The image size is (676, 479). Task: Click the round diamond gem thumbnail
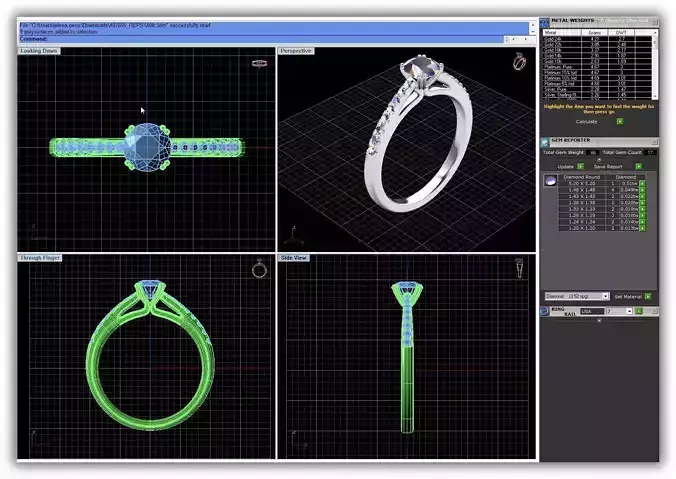click(x=551, y=180)
